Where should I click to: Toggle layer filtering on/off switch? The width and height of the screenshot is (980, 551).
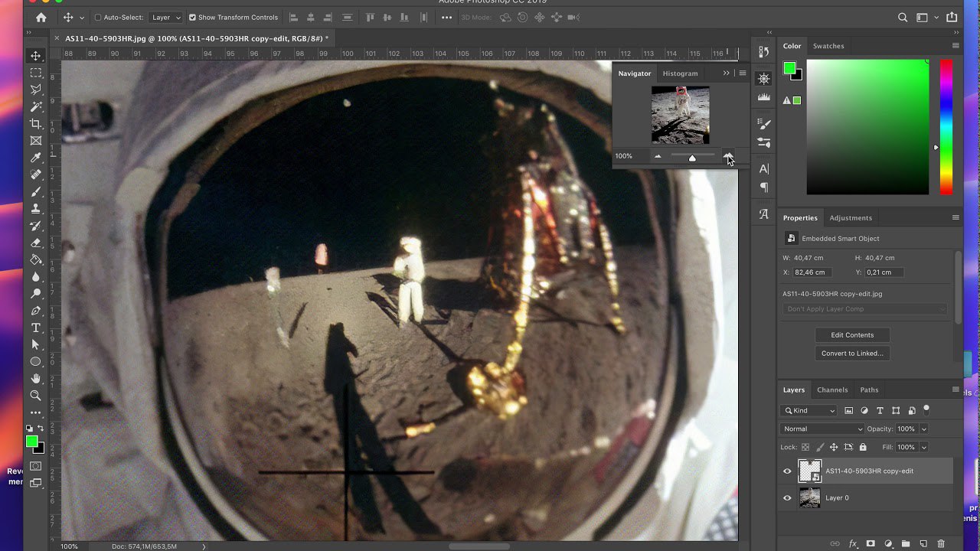tap(926, 409)
